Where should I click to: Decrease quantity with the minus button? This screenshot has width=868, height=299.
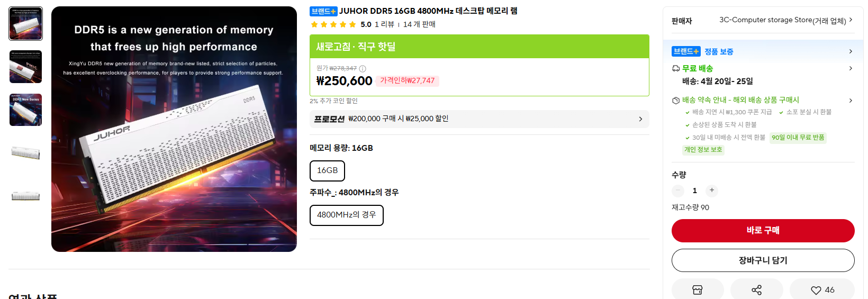[678, 191]
